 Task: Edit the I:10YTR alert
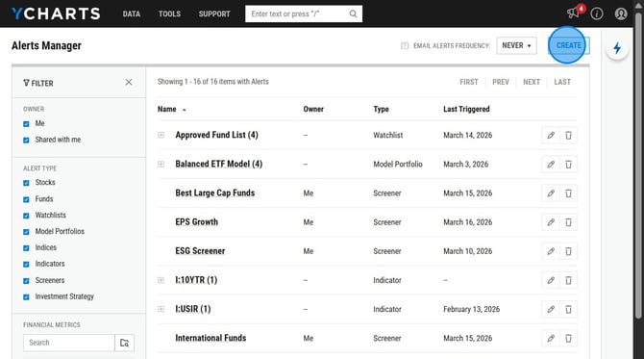pyautogui.click(x=551, y=280)
